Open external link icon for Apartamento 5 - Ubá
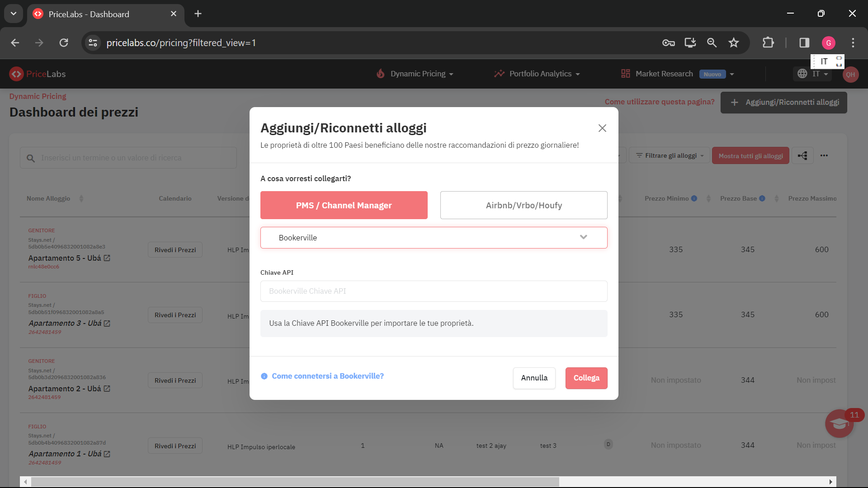The height and width of the screenshot is (488, 868). [x=107, y=258]
